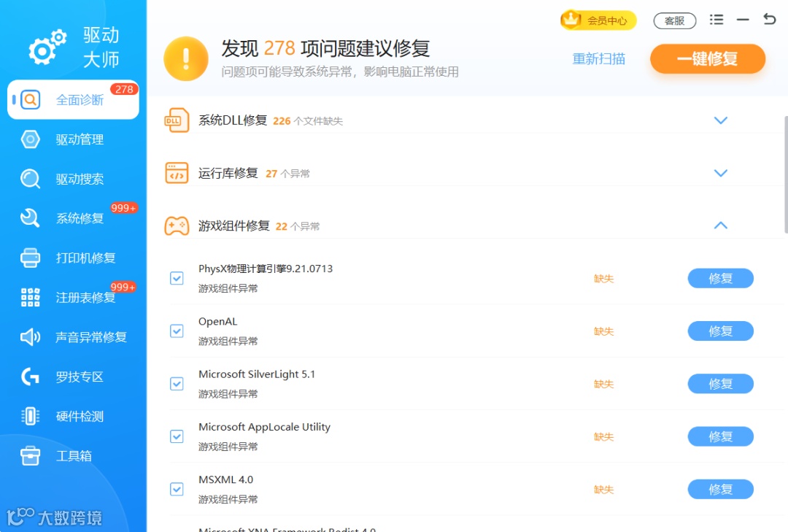Click 修复 for Microsoft SilverLight 5.1
The width and height of the screenshot is (788, 532).
[721, 384]
